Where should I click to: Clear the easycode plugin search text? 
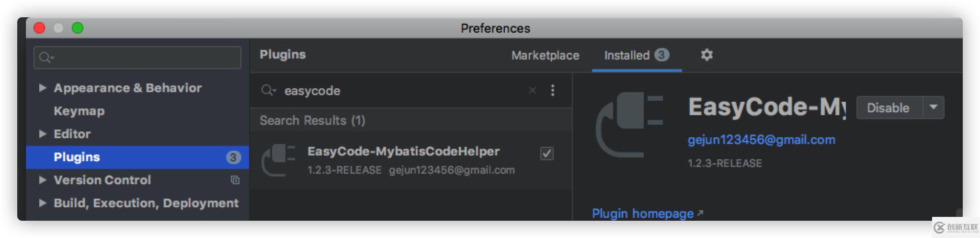pyautogui.click(x=532, y=90)
